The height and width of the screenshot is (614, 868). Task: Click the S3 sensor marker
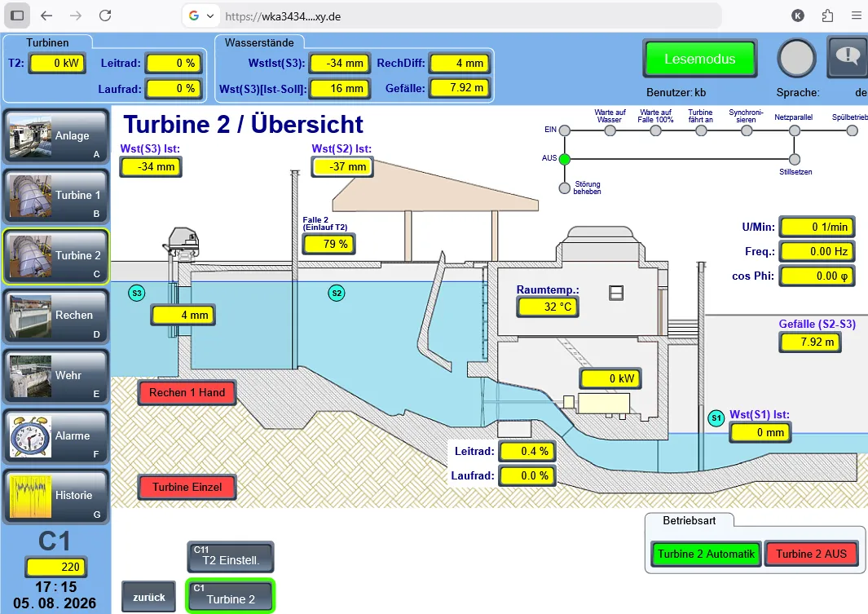click(137, 293)
